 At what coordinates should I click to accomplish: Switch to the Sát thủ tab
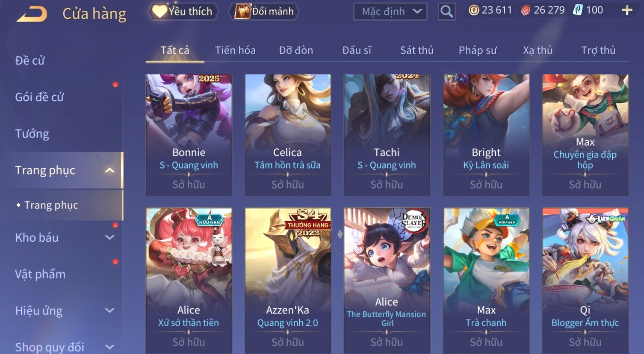pos(417,50)
